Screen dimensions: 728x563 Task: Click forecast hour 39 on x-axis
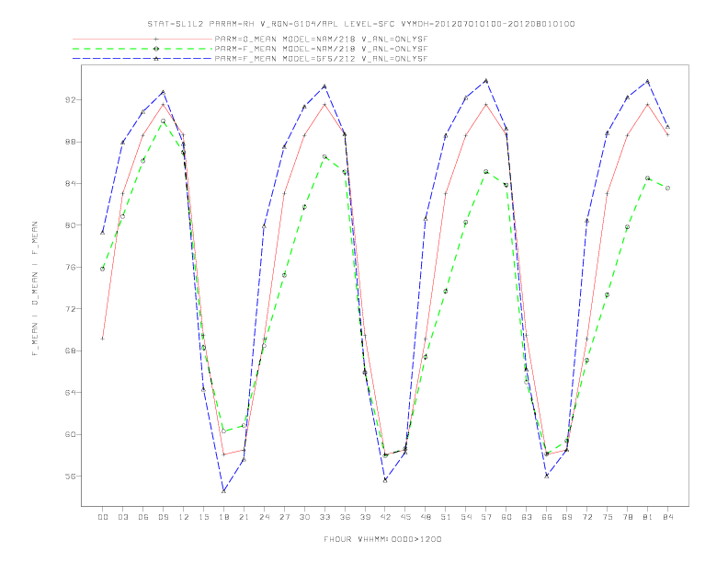(x=365, y=517)
